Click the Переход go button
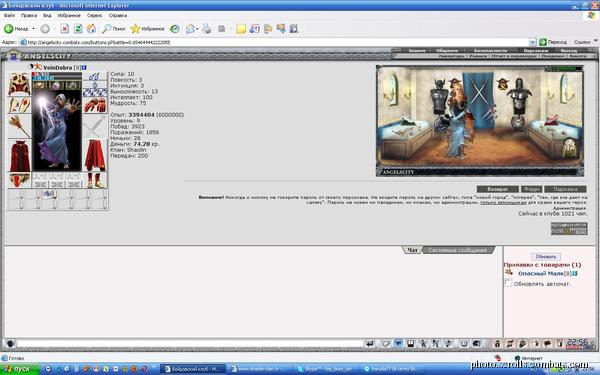 tap(553, 42)
